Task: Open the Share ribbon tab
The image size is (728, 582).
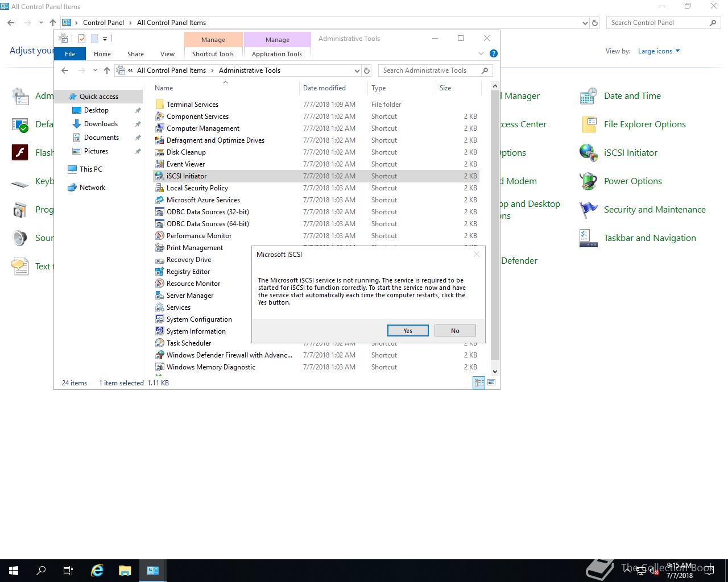Action: click(x=135, y=54)
